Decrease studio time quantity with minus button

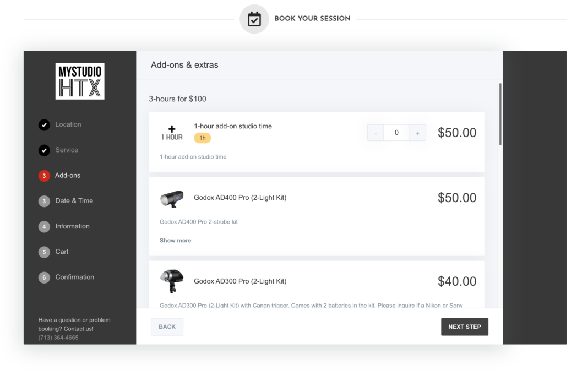click(x=375, y=133)
